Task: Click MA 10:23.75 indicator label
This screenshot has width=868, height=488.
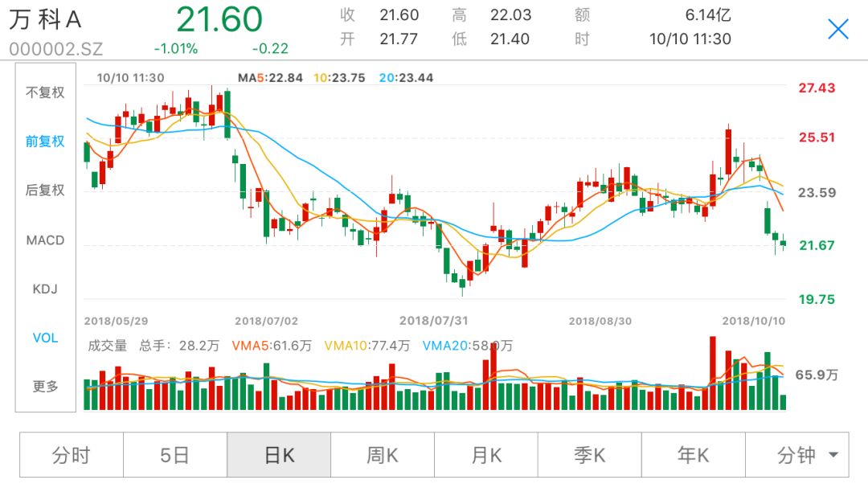Action: [x=339, y=78]
